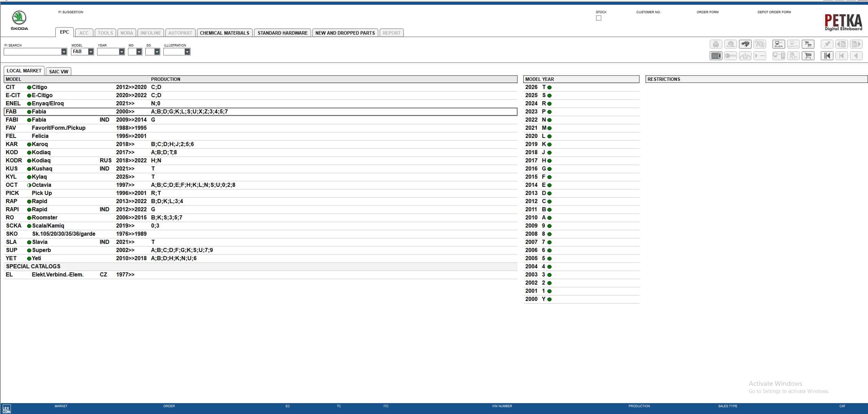
Task: Switch to the SAIC VW tab
Action: click(58, 71)
